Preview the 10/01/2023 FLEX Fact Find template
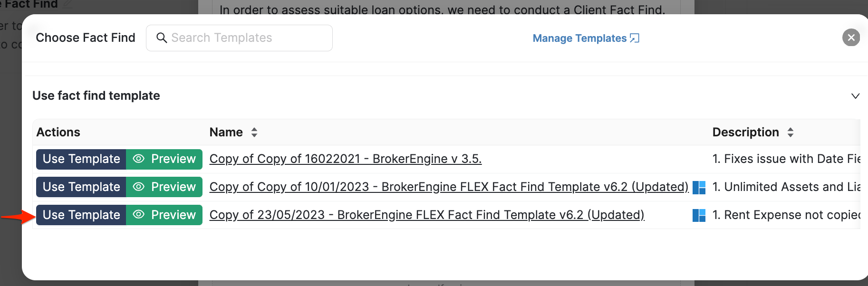The image size is (868, 286). pyautogui.click(x=164, y=187)
